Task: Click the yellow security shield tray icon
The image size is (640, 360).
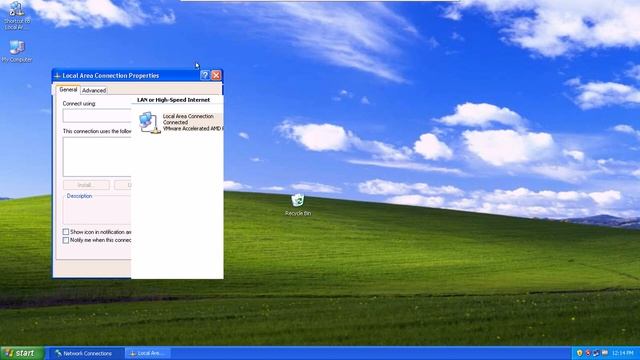Action: (x=579, y=353)
